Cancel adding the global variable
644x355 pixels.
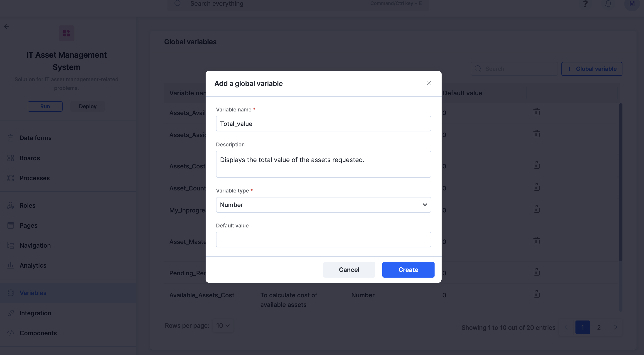coord(349,269)
